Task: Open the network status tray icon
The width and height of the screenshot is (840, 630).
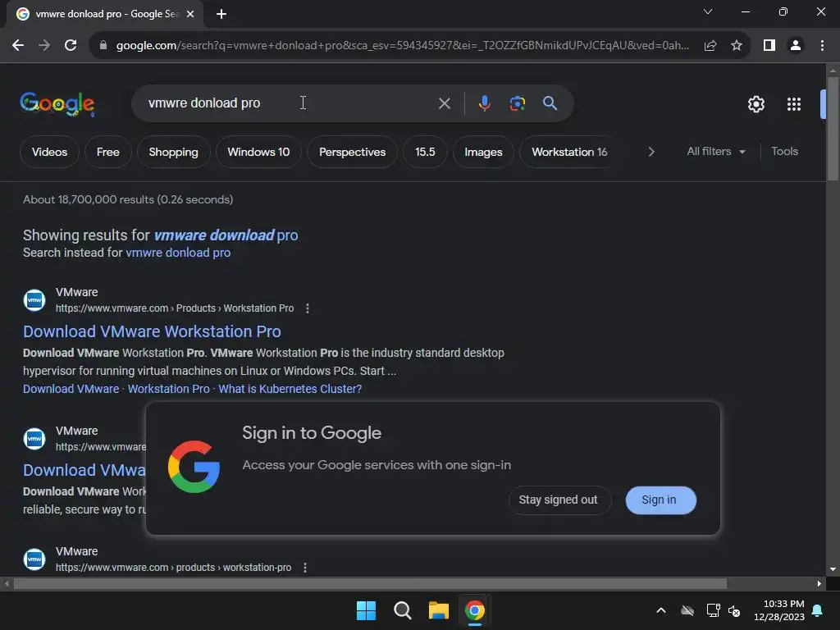Action: [x=713, y=610]
